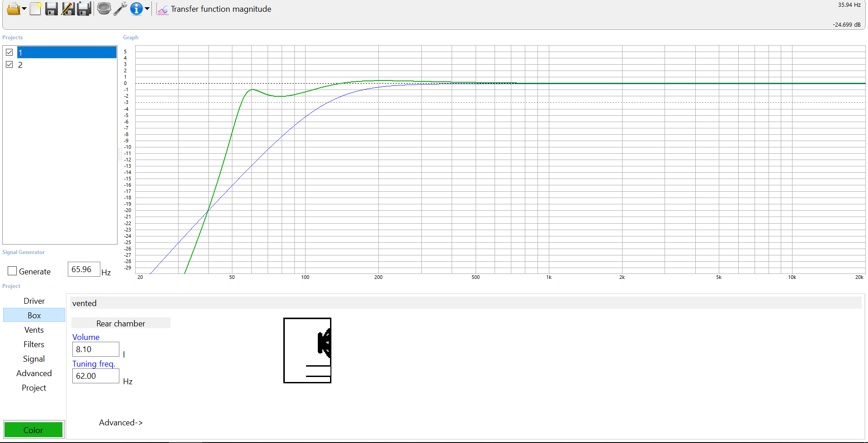Open options with the wrench icon
This screenshot has height=443, width=868.
coord(120,9)
